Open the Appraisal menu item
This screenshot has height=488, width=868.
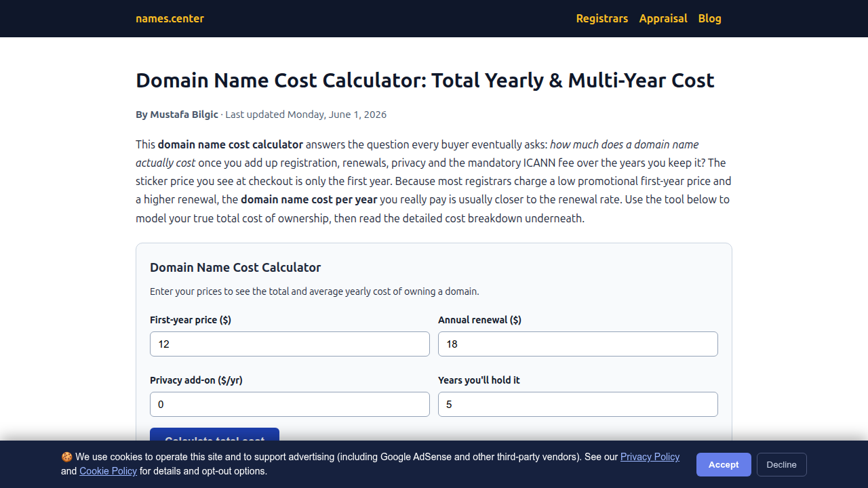coord(663,18)
